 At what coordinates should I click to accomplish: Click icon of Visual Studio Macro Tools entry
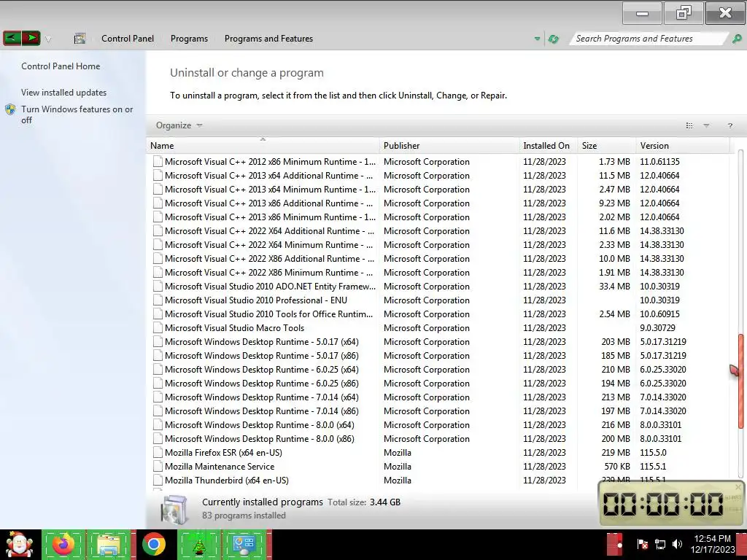[158, 328]
